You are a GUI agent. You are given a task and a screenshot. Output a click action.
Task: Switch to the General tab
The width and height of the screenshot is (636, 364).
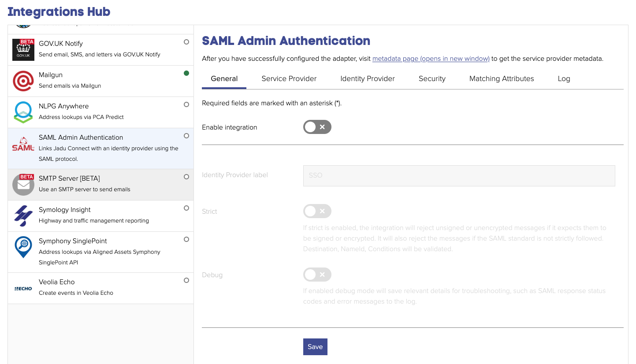224,78
